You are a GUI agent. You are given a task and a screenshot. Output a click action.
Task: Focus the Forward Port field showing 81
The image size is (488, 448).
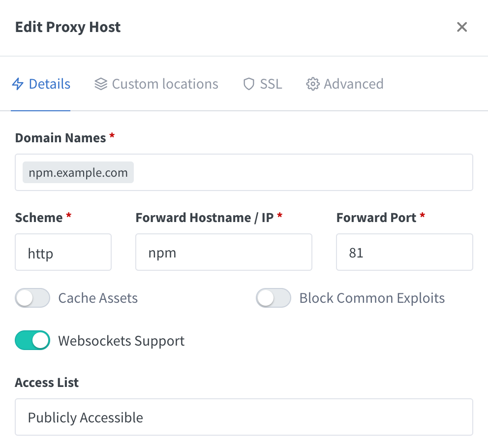point(404,252)
